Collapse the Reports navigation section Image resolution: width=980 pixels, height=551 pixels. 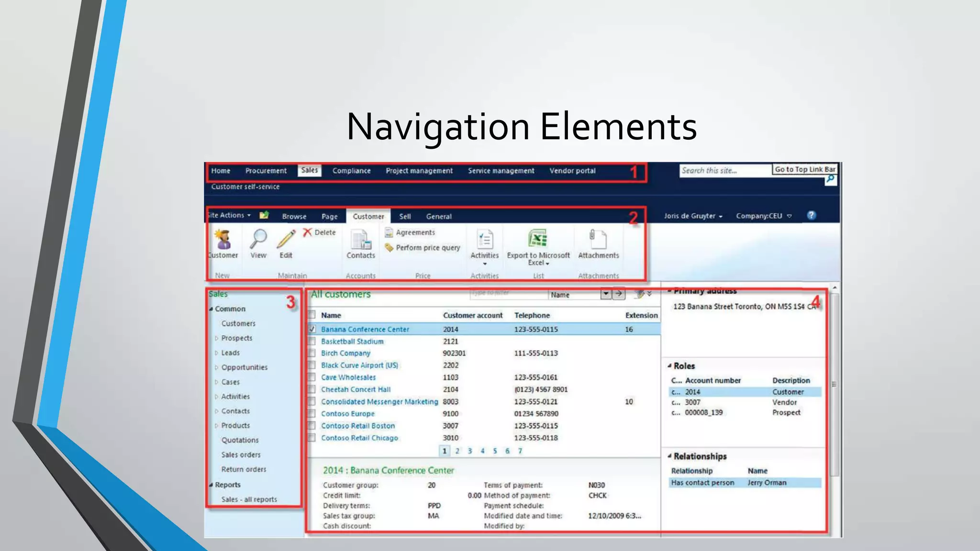(211, 485)
